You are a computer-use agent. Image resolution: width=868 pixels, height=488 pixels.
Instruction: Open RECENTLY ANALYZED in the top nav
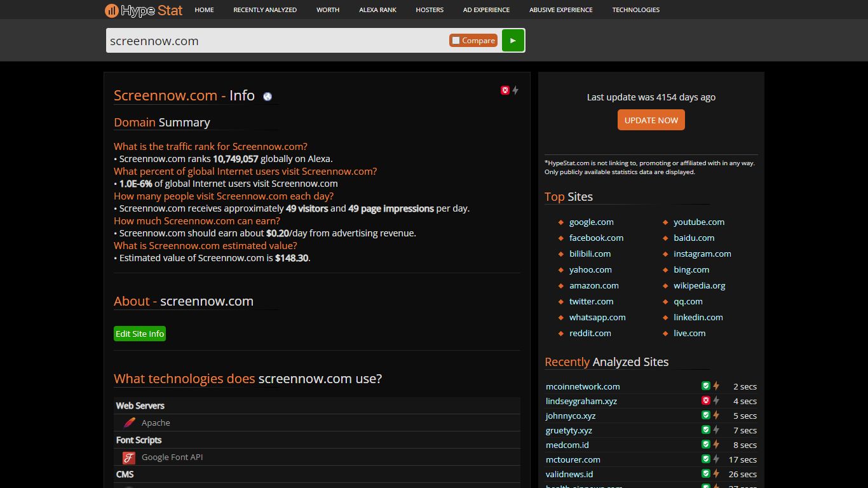[265, 10]
